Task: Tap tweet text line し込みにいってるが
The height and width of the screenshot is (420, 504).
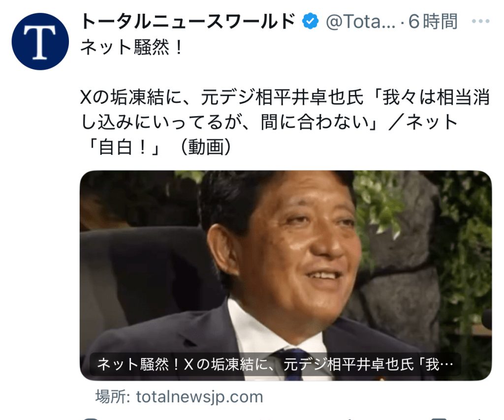Action: 269,122
